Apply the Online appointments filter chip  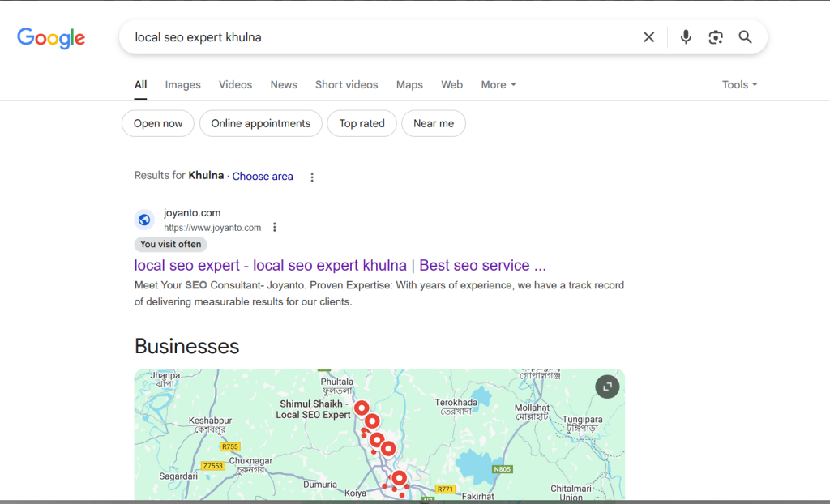[x=260, y=123]
